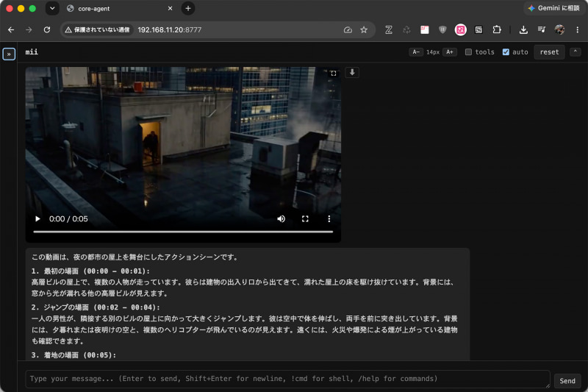The image size is (588, 392).
Task: Click the video time display 0:00 / 0:05
Action: tap(68, 218)
